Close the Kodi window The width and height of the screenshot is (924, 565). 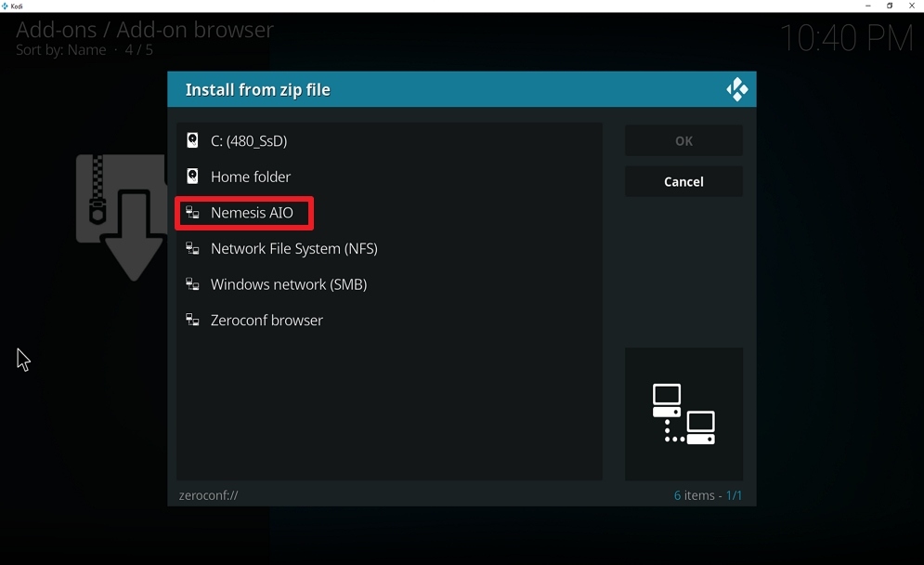pyautogui.click(x=912, y=6)
